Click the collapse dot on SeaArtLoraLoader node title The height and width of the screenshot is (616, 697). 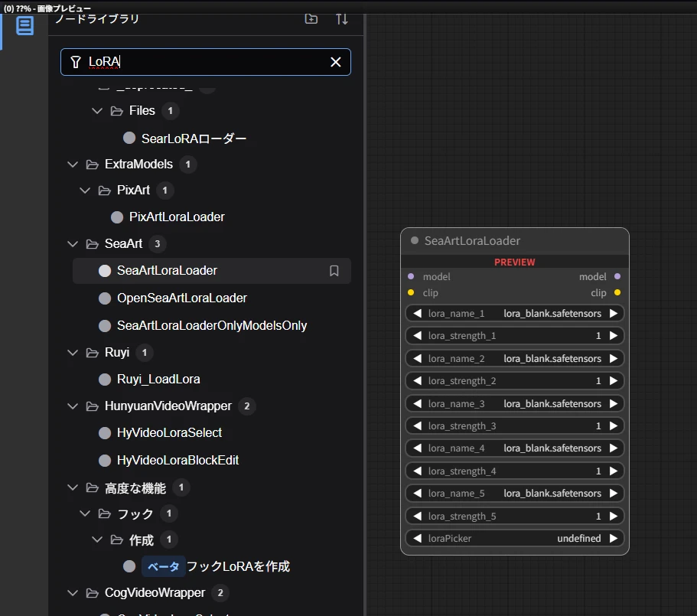tap(415, 241)
